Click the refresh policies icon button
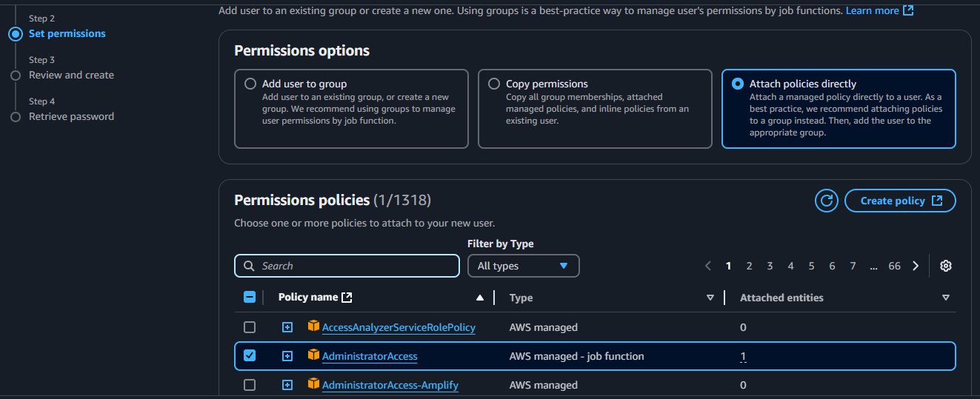Screen dimensions: 980x399 click(827, 201)
